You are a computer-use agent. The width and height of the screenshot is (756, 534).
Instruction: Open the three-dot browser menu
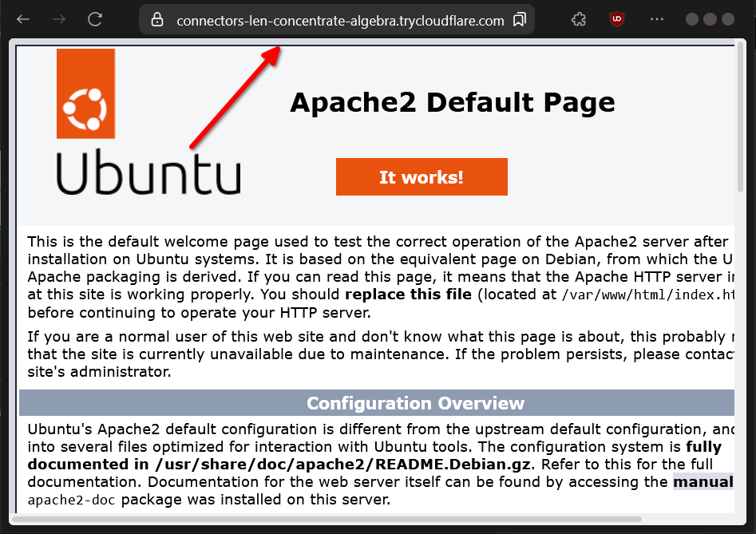coord(657,19)
